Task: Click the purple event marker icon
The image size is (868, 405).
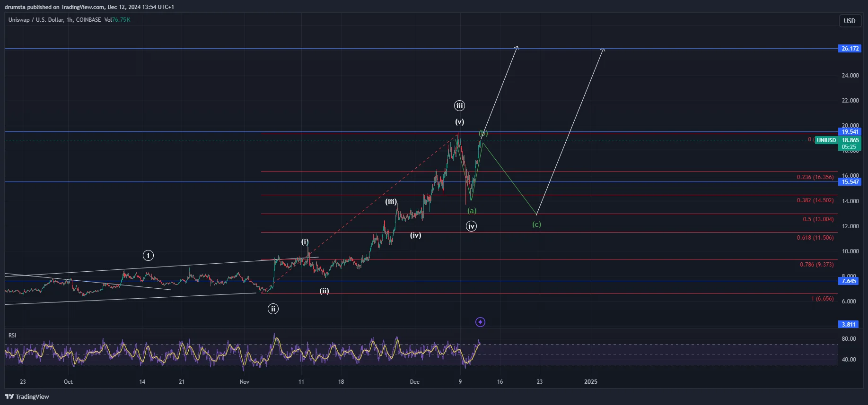Action: pyautogui.click(x=480, y=322)
